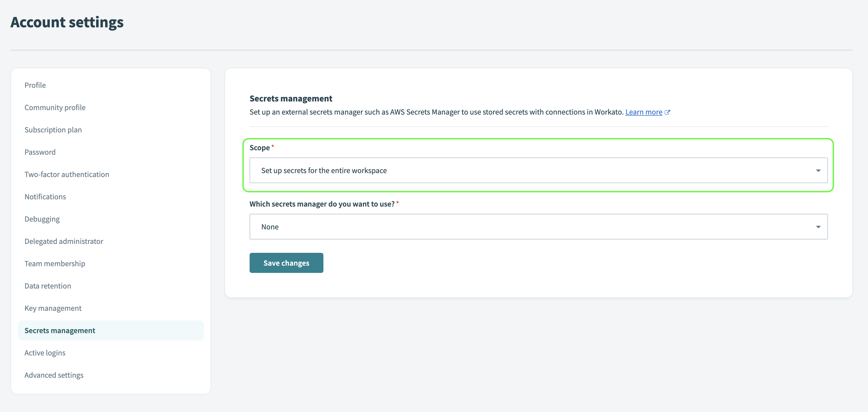Switch to the Profile settings section
The image size is (868, 412).
coord(35,85)
